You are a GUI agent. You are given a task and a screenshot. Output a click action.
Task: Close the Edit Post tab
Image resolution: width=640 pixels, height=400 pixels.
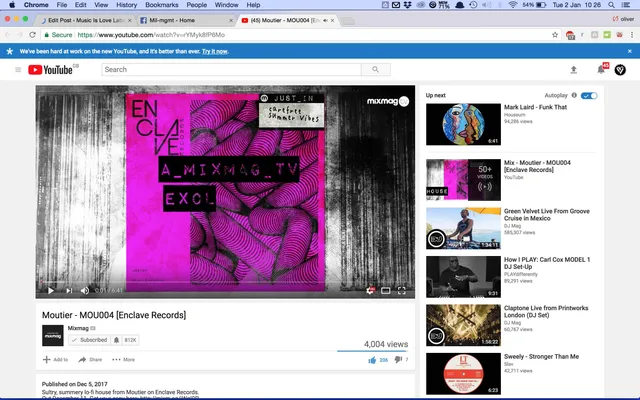tap(130, 20)
